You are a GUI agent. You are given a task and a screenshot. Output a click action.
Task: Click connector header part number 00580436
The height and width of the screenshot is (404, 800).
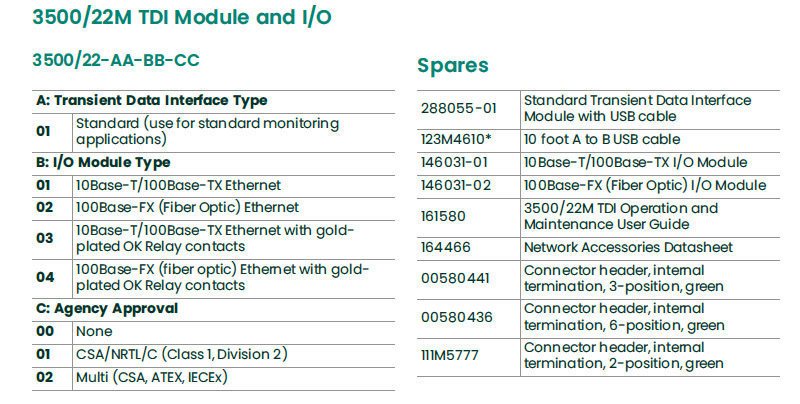click(x=459, y=316)
